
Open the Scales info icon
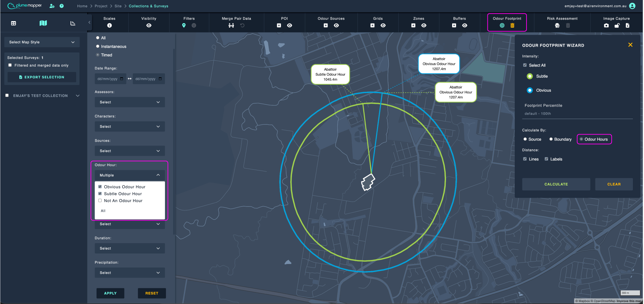tap(109, 26)
